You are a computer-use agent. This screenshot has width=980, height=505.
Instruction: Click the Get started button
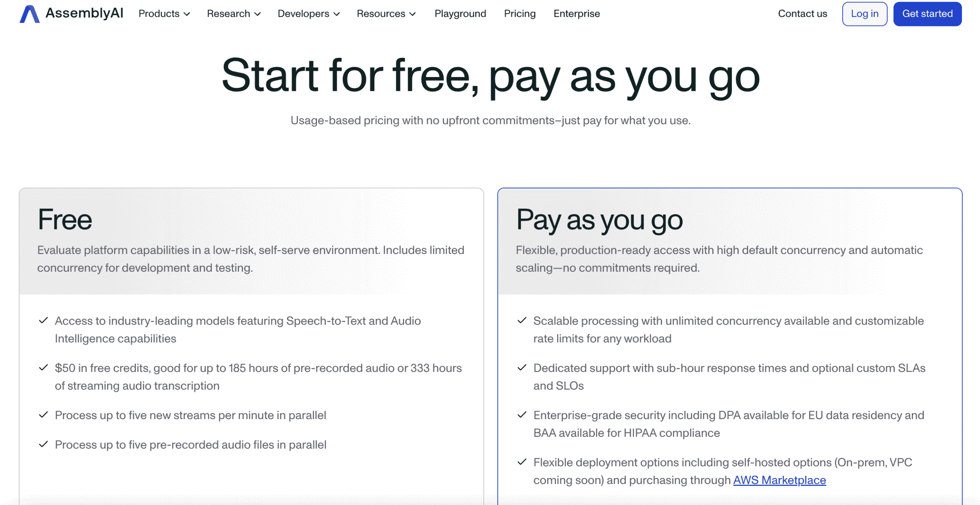coord(927,14)
